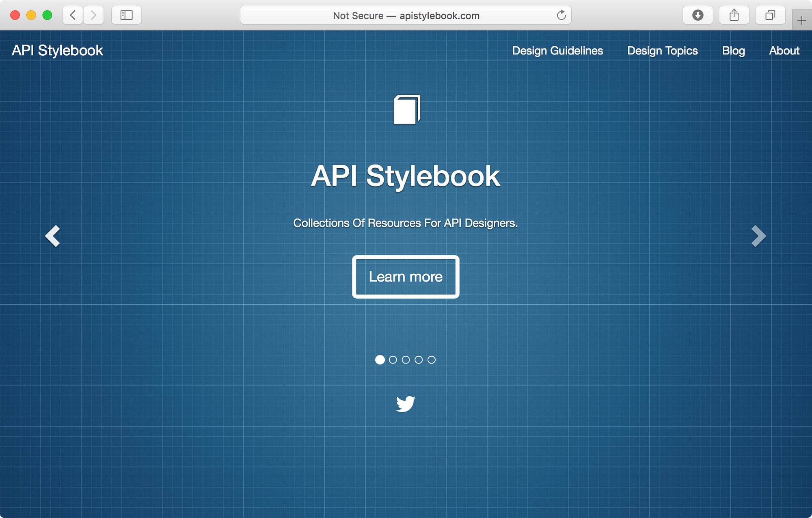Click the white book logo icon
Viewport: 812px width, 518px height.
(x=407, y=109)
